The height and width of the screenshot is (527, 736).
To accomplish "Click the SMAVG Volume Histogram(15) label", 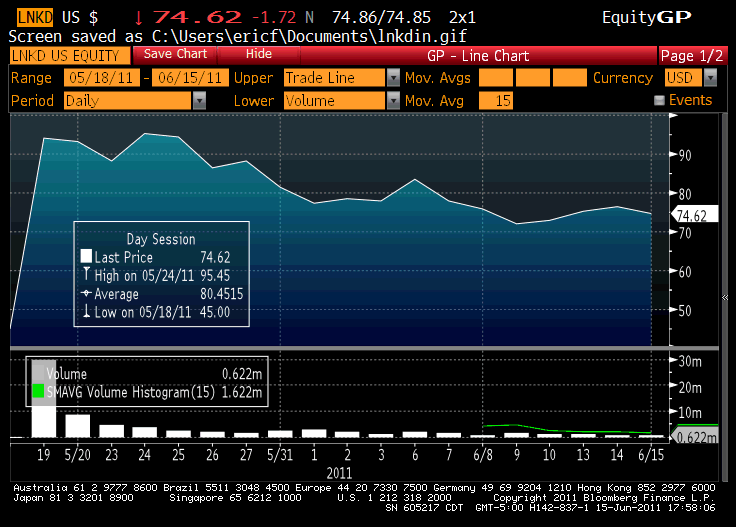I will (130, 392).
